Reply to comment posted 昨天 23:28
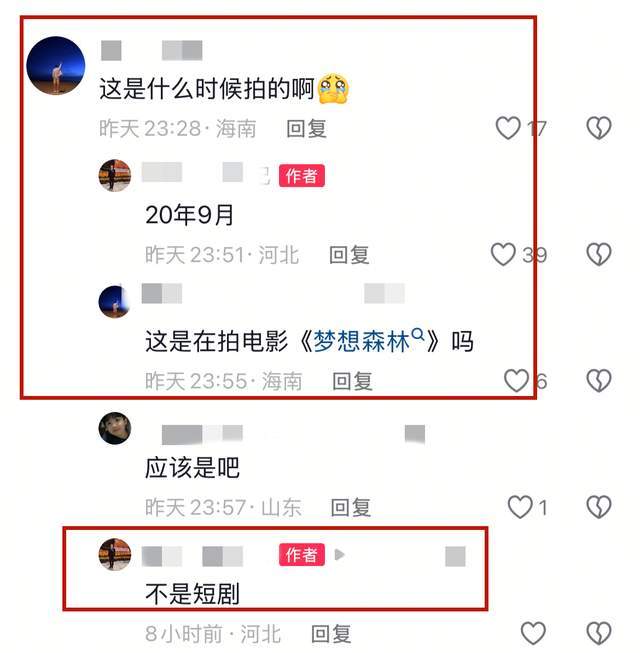Viewport: 640px width, 653px height. tap(306, 129)
